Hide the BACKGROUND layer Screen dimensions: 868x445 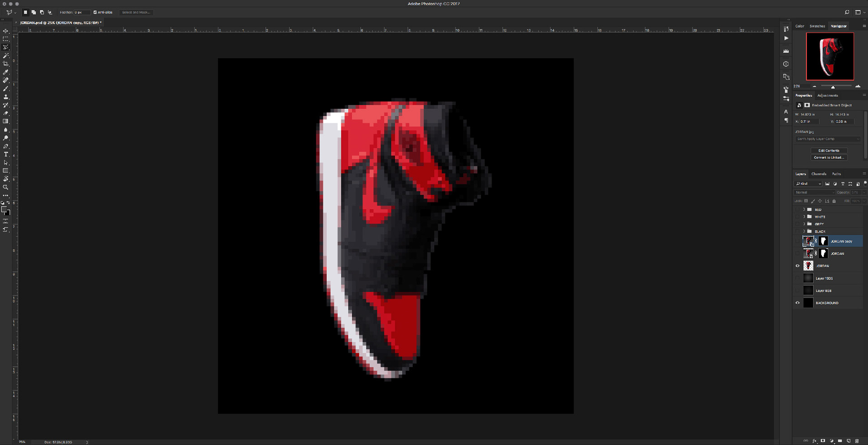pos(797,303)
